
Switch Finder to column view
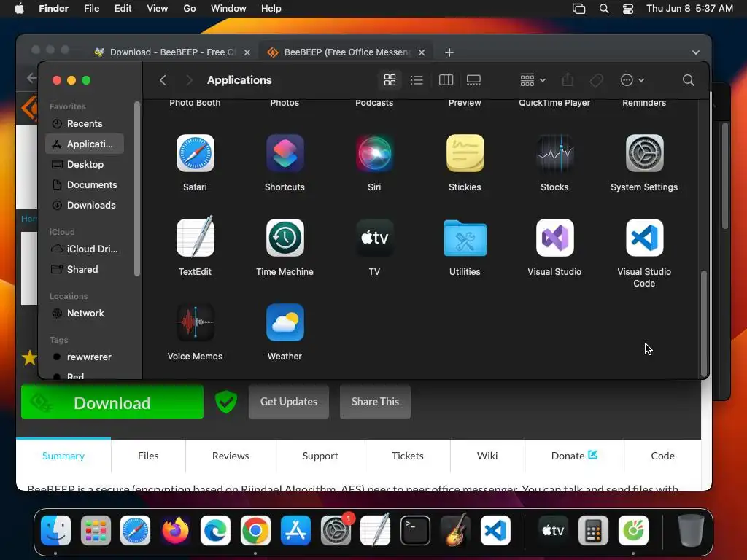click(446, 80)
